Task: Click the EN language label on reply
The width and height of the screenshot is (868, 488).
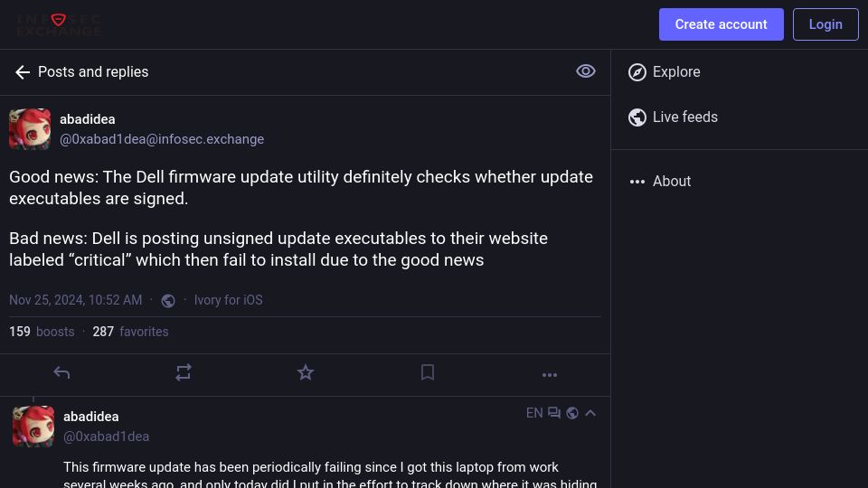Action: click(x=534, y=413)
